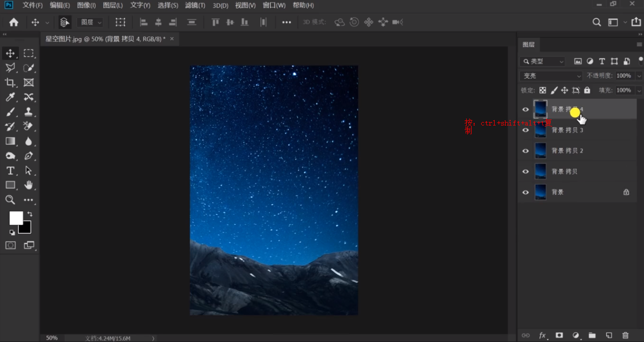Open layer style fx menu
The height and width of the screenshot is (342, 644).
[x=543, y=335]
